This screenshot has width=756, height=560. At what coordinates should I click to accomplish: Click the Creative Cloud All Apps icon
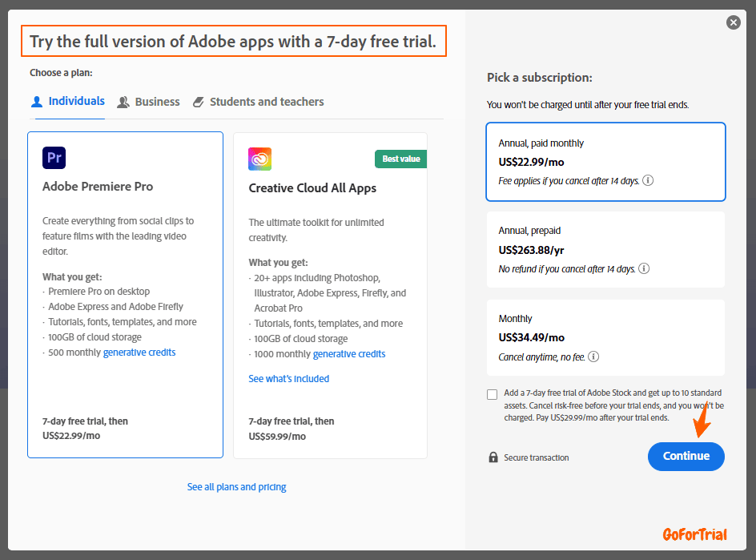click(x=259, y=159)
